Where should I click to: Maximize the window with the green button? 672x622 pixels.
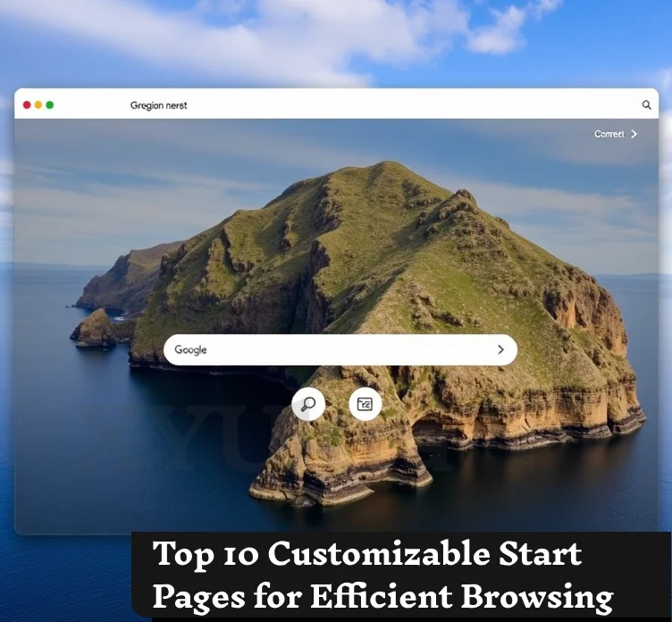(50, 105)
